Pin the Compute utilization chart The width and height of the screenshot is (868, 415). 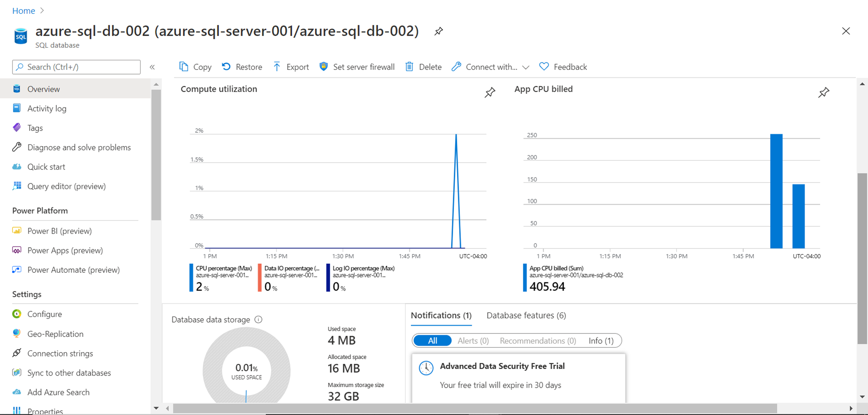coord(490,92)
